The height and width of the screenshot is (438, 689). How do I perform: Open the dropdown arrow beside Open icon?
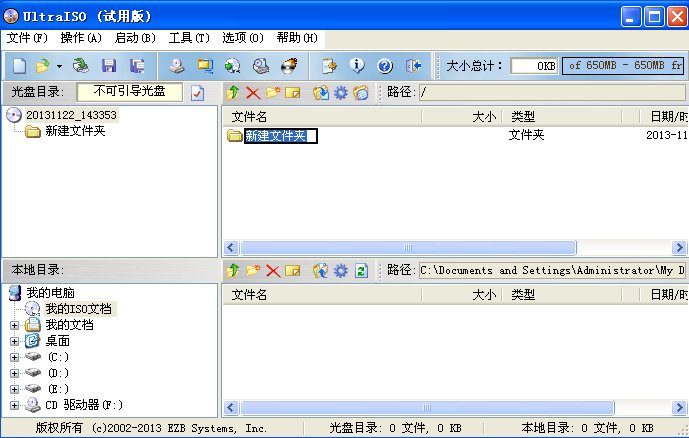[59, 66]
